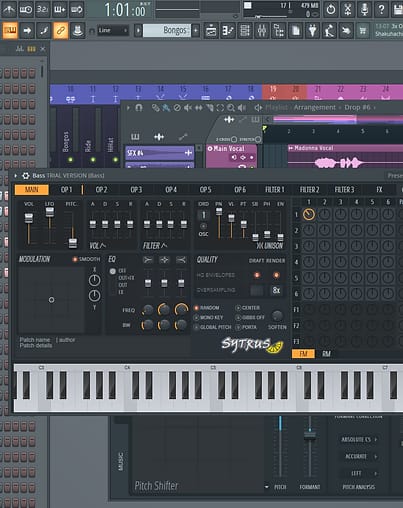
Task: Open the mixer from toolbar
Action: click(262, 31)
